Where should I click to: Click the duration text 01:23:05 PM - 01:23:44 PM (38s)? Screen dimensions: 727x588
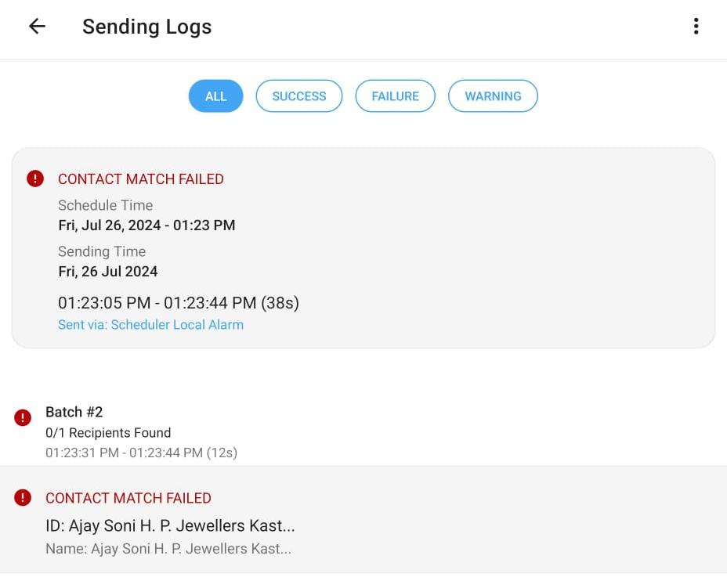pos(179,302)
